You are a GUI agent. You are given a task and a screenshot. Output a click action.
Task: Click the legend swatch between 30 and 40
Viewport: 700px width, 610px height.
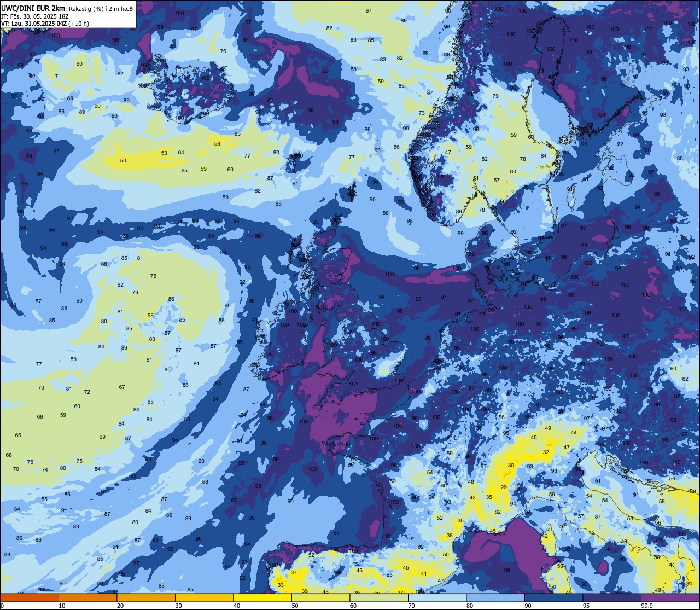pos(204,598)
